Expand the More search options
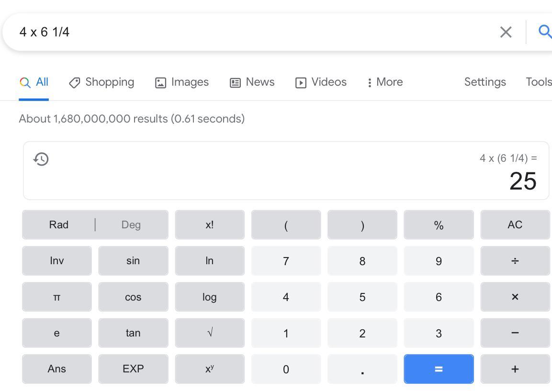Viewport: 552px width, 392px height. coord(385,82)
